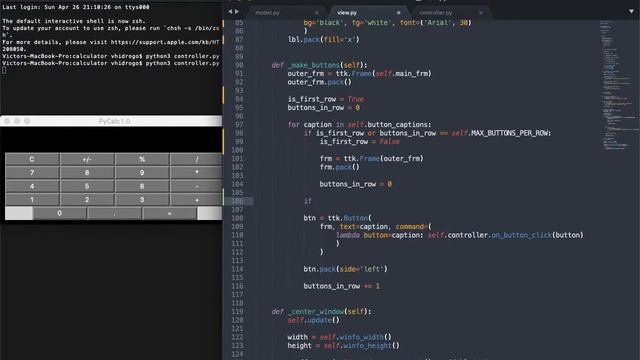The width and height of the screenshot is (640, 360).
Task: Click the unsaved dot on view.py tab
Action: coord(398,13)
